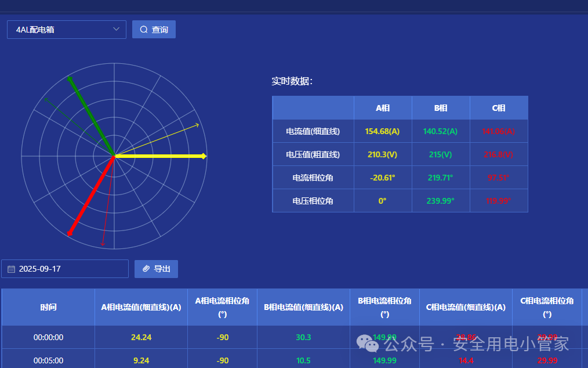This screenshot has width=588, height=368.
Task: Click the 查询 search button
Action: 154,29
